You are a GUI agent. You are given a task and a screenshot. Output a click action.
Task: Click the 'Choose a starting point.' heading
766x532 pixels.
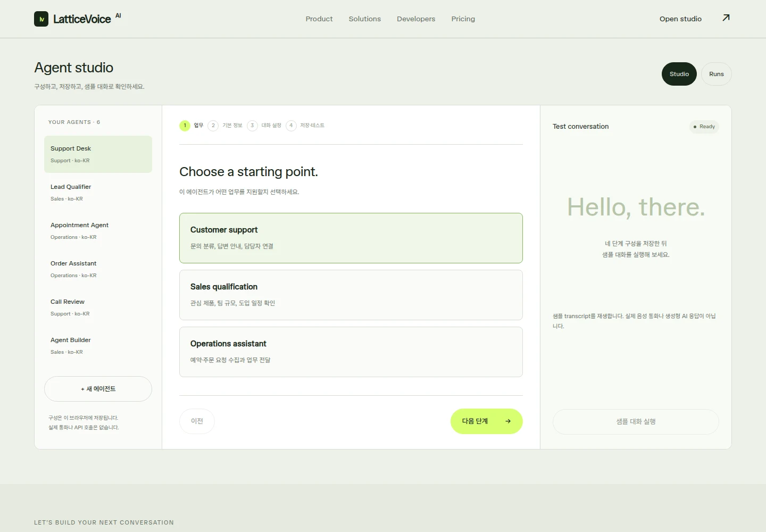click(248, 172)
